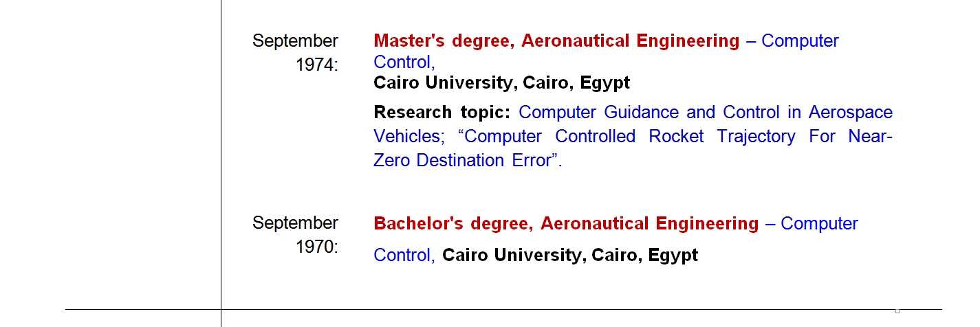The width and height of the screenshot is (980, 327).
Task: Click "Aerospace" in the research topic line
Action: click(x=850, y=113)
